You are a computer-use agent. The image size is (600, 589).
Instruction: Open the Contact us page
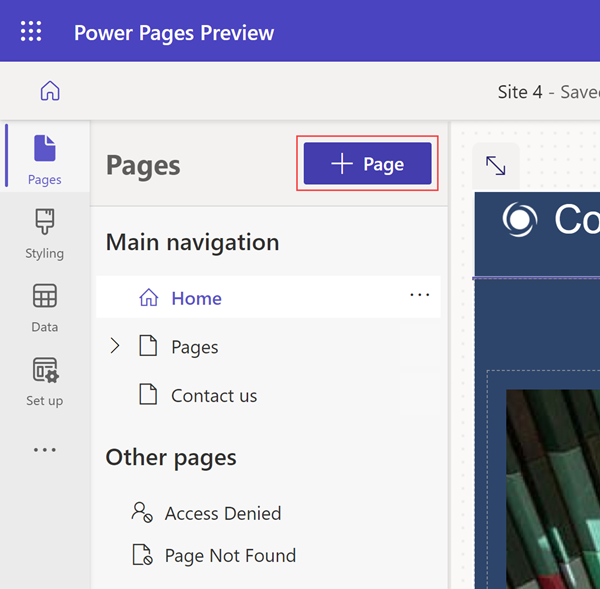coord(213,396)
